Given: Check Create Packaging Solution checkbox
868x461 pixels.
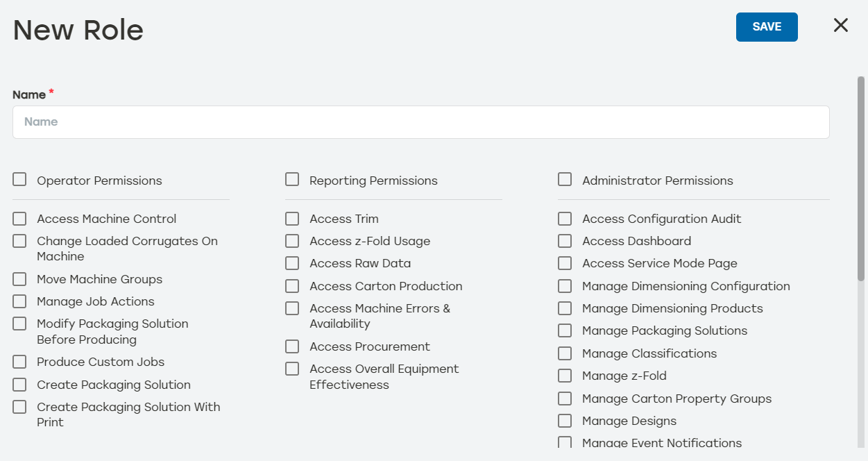Looking at the screenshot, I should 19,385.
